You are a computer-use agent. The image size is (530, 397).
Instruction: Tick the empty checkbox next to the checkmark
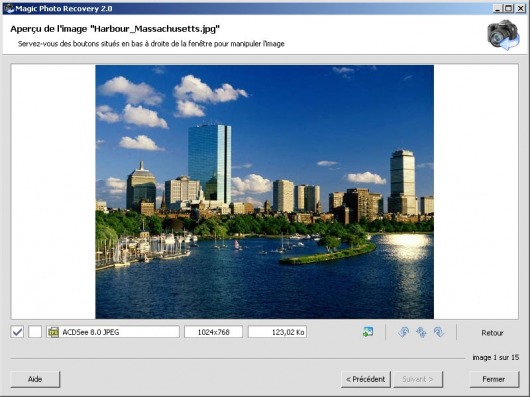tap(35, 332)
